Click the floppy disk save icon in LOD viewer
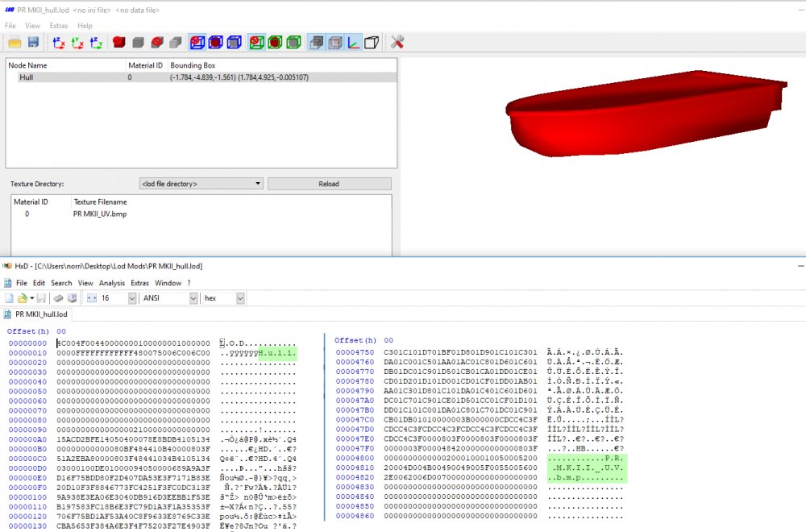Viewport: 806px width, 532px height. pos(33,42)
